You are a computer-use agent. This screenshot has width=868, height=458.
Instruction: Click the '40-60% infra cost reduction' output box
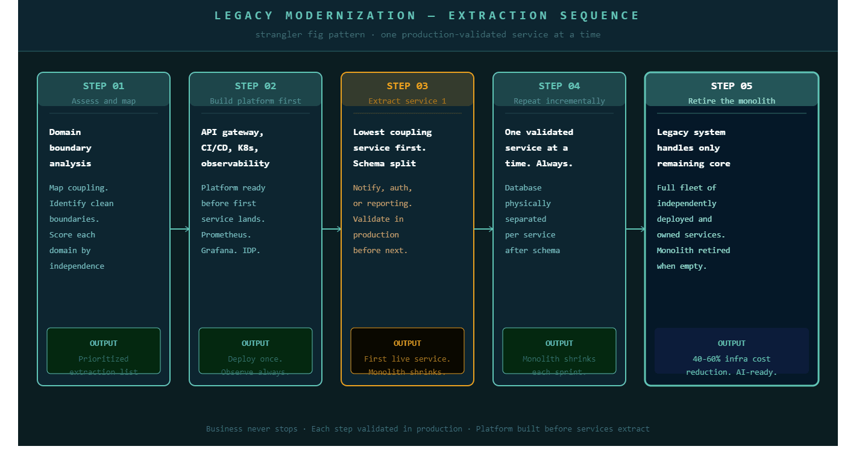(x=732, y=351)
